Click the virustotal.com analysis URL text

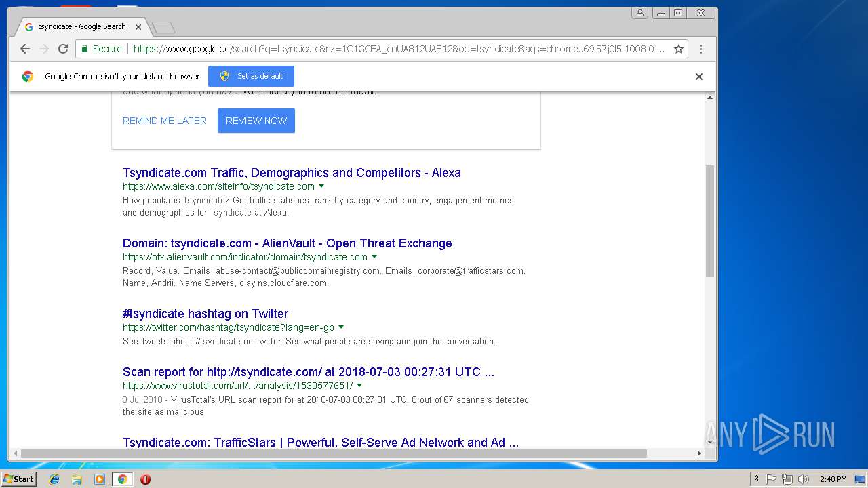(x=237, y=386)
